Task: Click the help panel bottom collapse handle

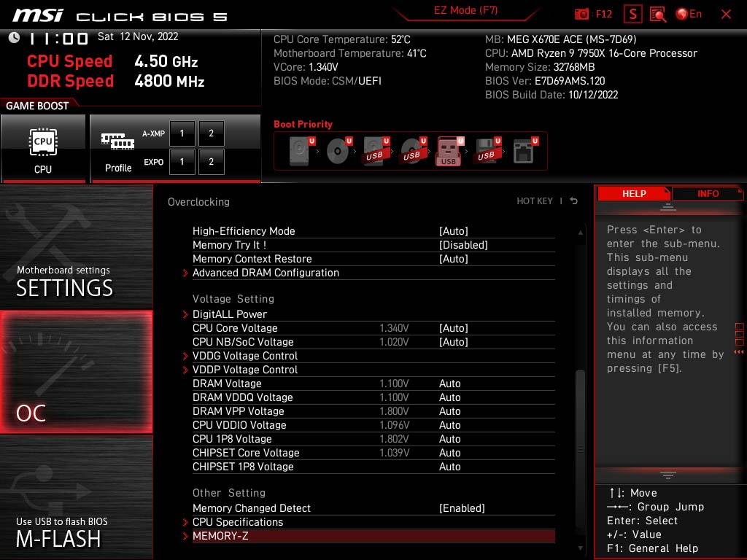Action: tap(668, 475)
